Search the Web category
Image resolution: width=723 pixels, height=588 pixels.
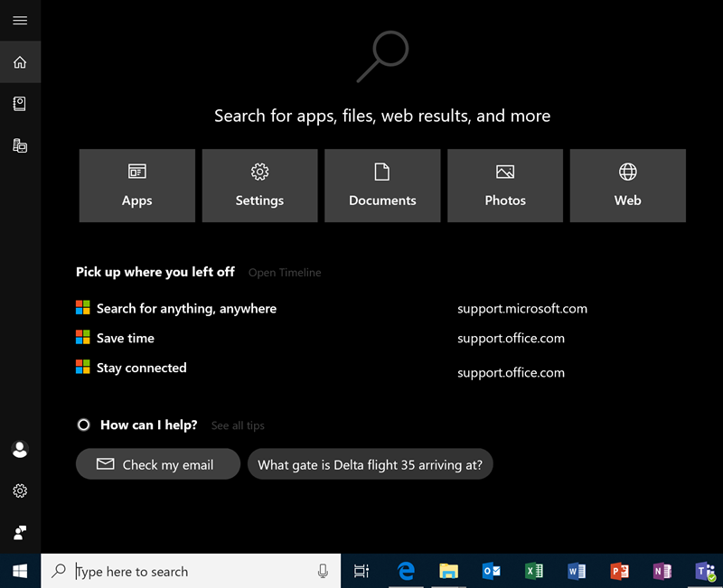pyautogui.click(x=627, y=185)
